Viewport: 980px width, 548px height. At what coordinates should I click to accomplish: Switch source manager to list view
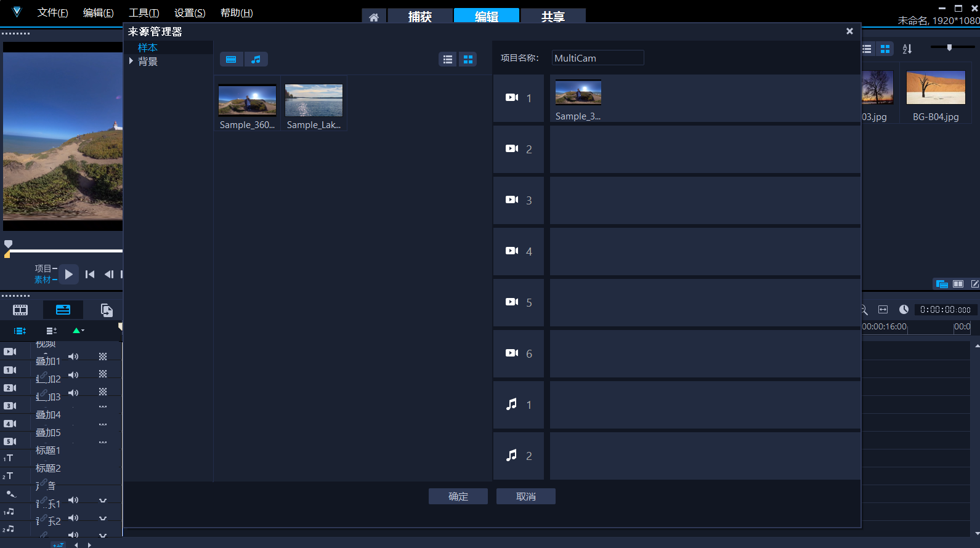point(448,59)
